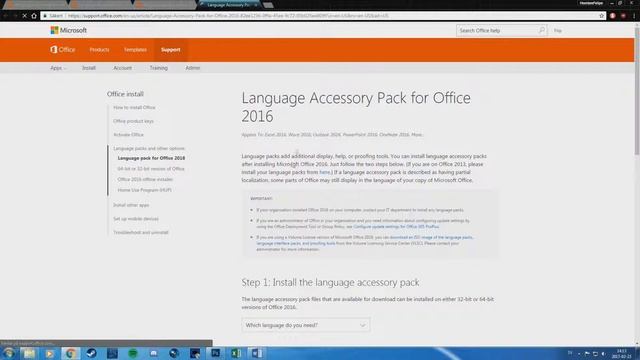Click the Microsoft logo
Screen dimensions: 640x360
pyautogui.click(x=68, y=30)
